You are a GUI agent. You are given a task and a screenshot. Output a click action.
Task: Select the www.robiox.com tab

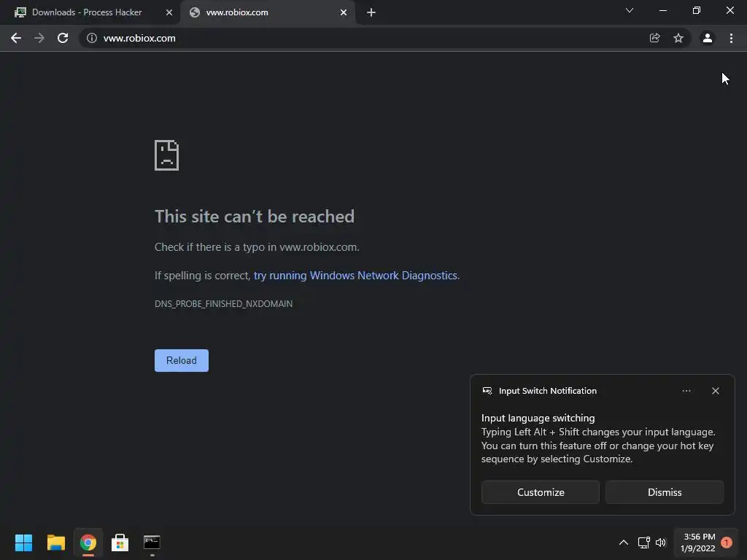point(267,12)
